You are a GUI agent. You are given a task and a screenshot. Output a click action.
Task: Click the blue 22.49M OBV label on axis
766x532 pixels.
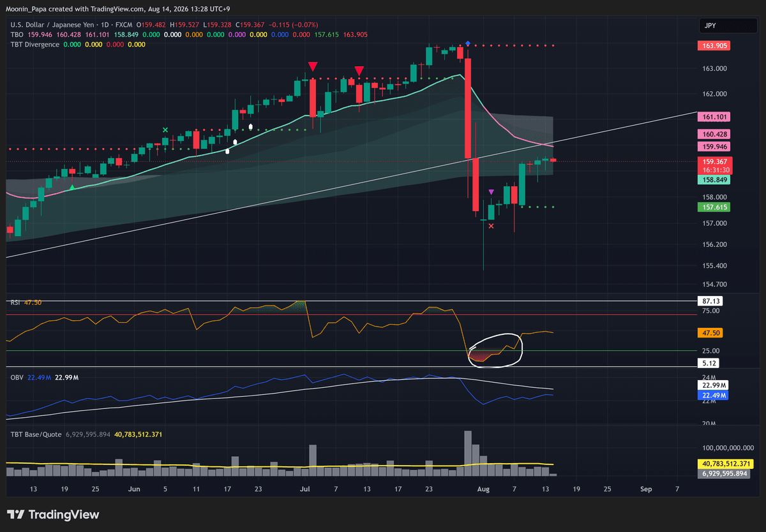[712, 395]
